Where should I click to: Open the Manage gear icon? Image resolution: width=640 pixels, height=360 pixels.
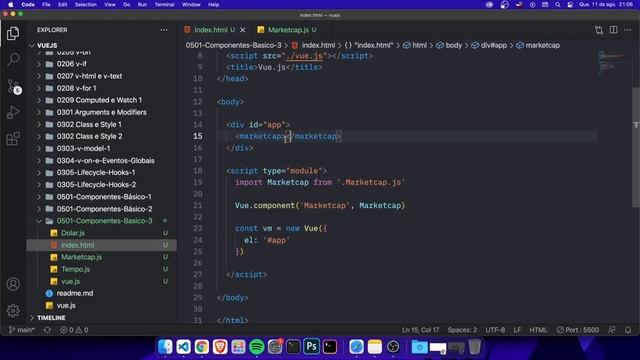[13, 311]
